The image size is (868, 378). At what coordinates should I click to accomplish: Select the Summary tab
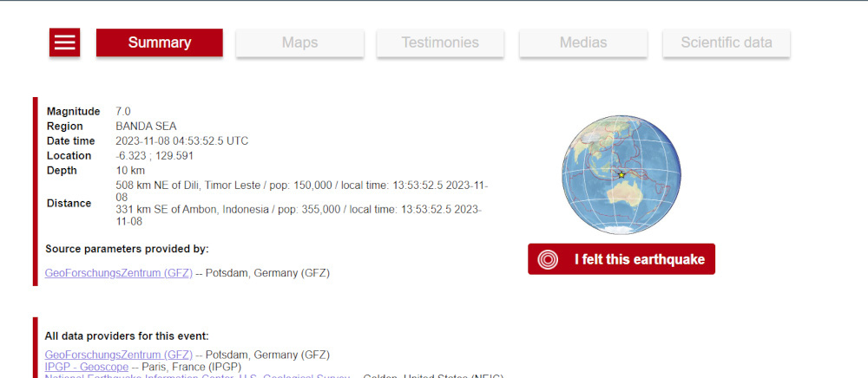click(x=159, y=42)
